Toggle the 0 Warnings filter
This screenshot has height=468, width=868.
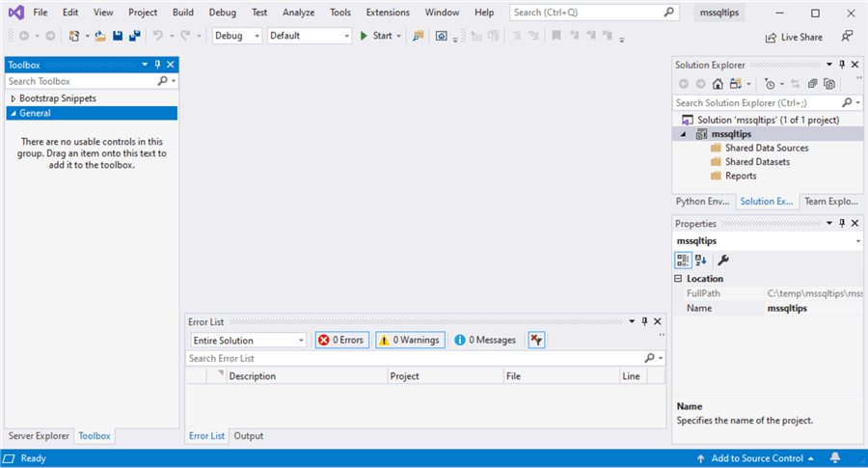pos(410,340)
